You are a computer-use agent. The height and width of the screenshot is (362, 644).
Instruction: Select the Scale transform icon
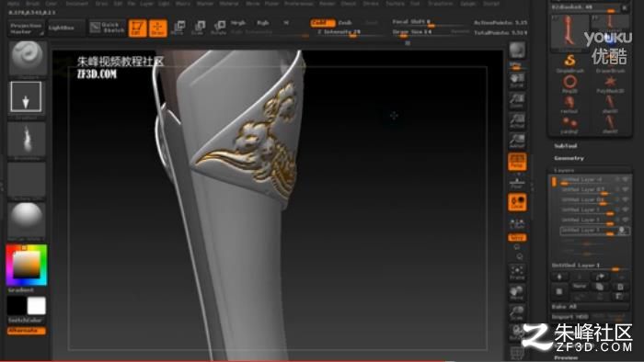point(199,28)
